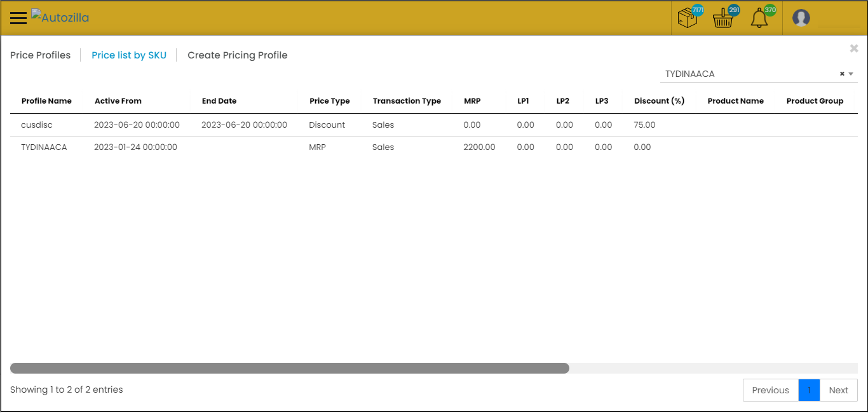Sort by Discount (%) column header
Viewport: 868px width, 413px height.
659,101
